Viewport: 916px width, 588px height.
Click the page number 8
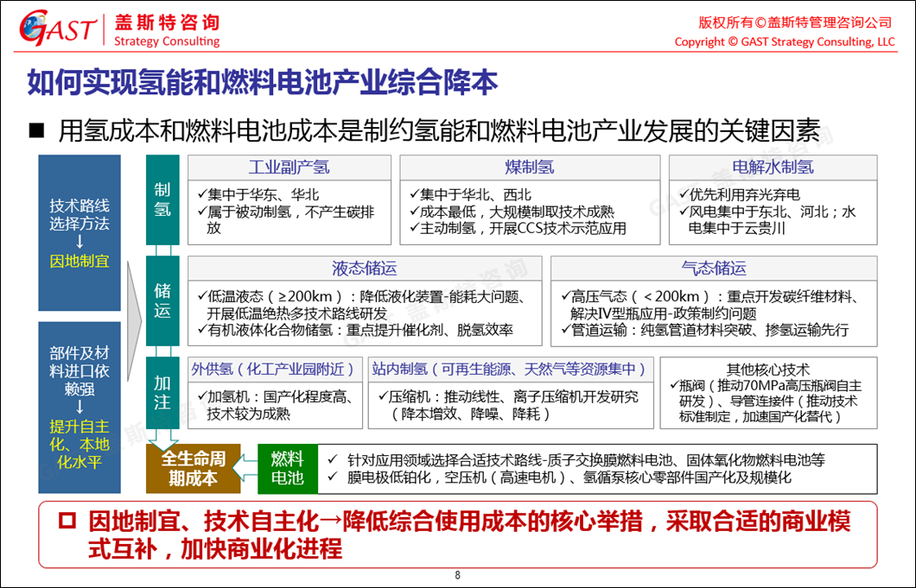pos(457,576)
